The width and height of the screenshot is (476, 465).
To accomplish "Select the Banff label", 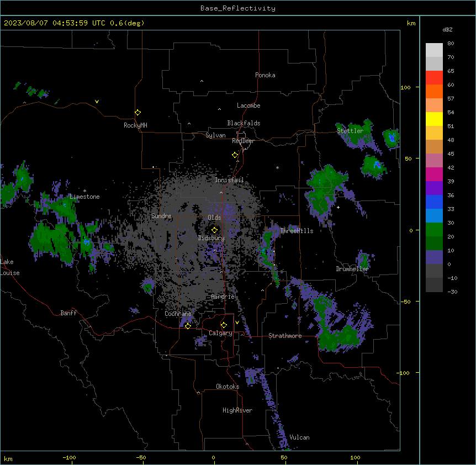I will click(x=68, y=313).
